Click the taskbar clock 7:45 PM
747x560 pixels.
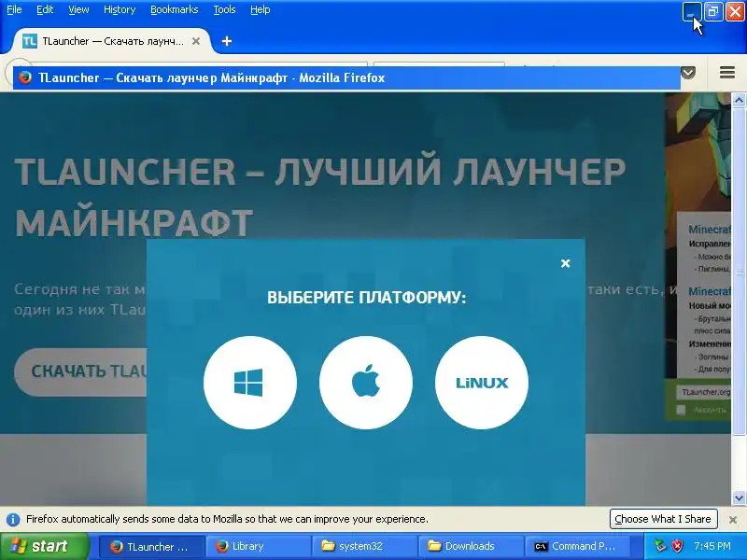pos(712,546)
